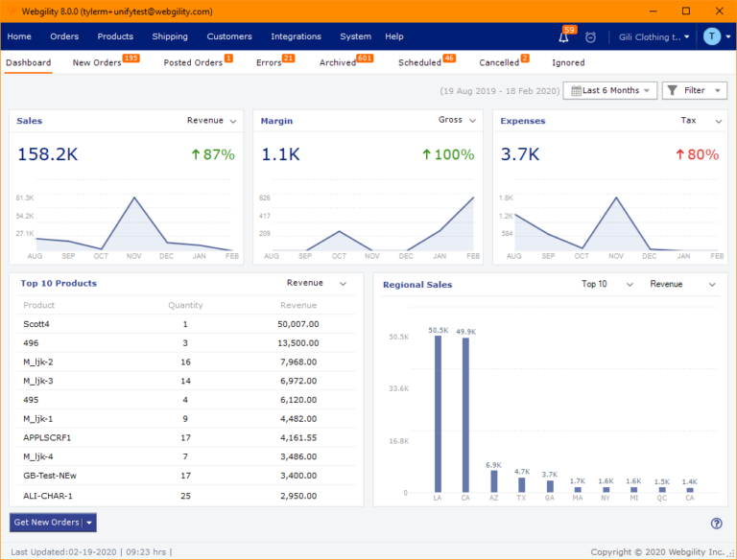Image resolution: width=737 pixels, height=560 pixels.
Task: Open the Gili Clothing store selector
Action: [x=654, y=36]
